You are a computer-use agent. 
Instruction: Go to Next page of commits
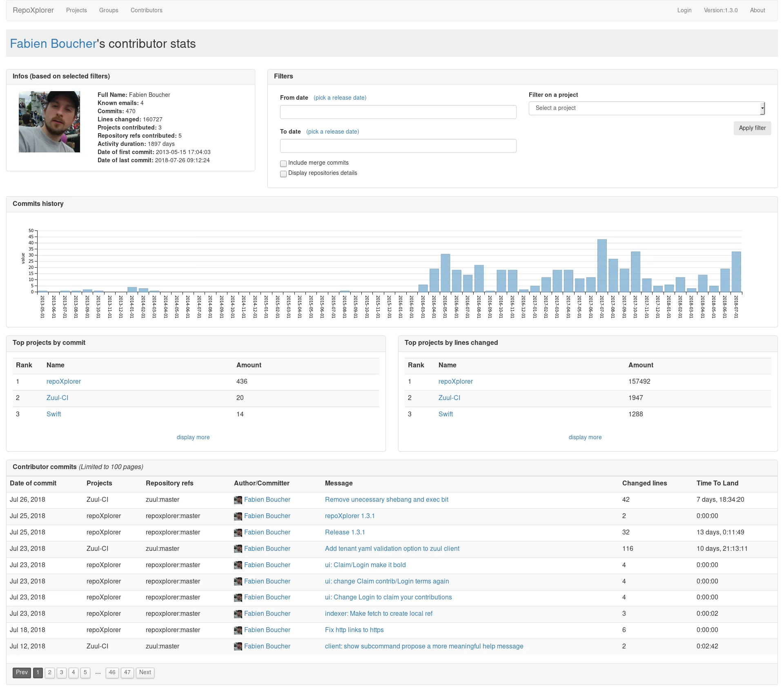click(145, 672)
